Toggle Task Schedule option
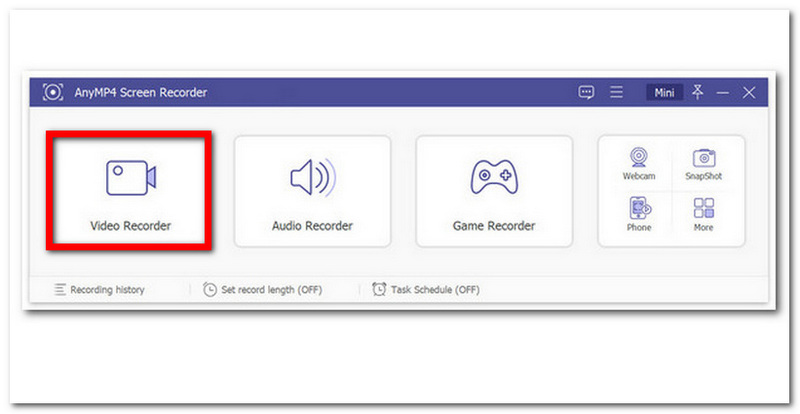This screenshot has width=800, height=414. 426,289
